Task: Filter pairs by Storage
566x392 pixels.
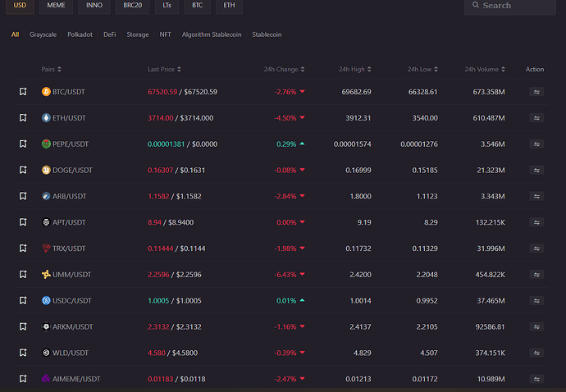Action: 138,34
